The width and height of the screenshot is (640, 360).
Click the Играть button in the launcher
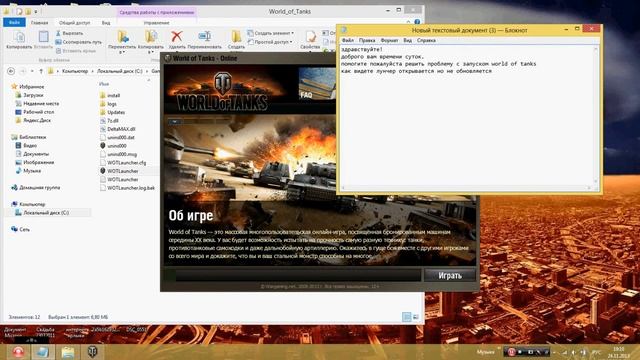click(450, 276)
